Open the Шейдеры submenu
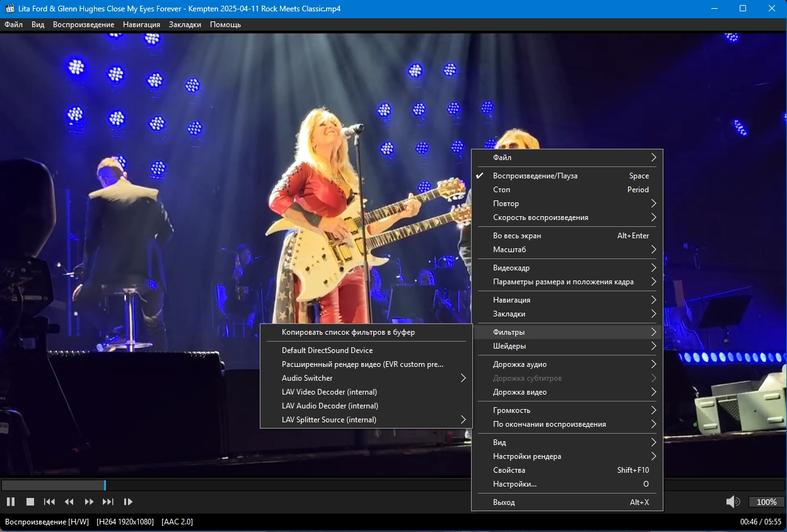 tap(510, 346)
